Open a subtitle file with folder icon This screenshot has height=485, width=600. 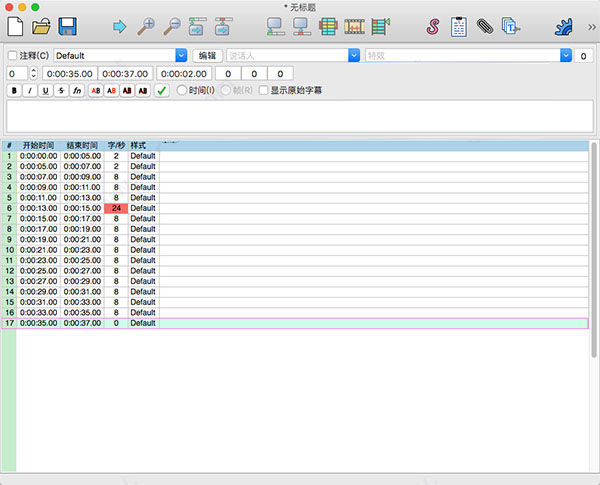click(41, 27)
